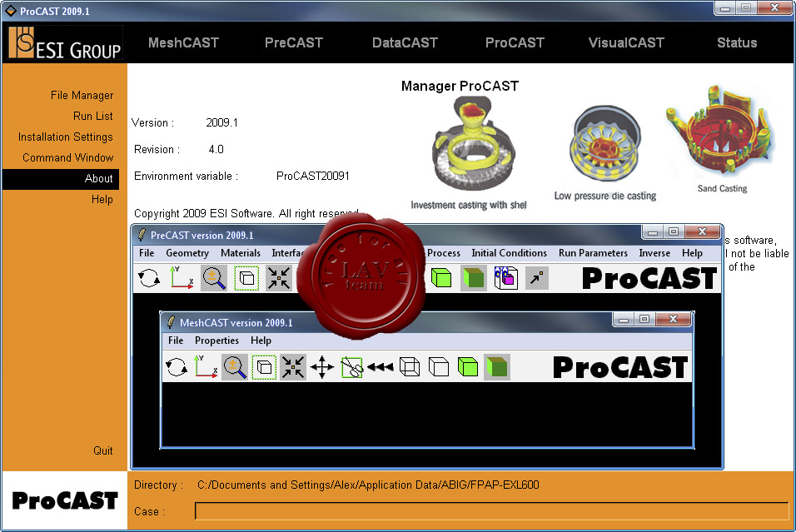The image size is (796, 532).
Task: Open PreCAST Inverse menu
Action: 654,253
